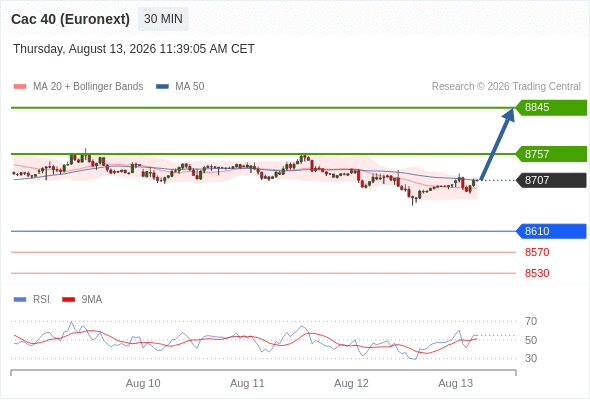
Task: Click the blue MA 50 legend swatch
Action: 162,87
